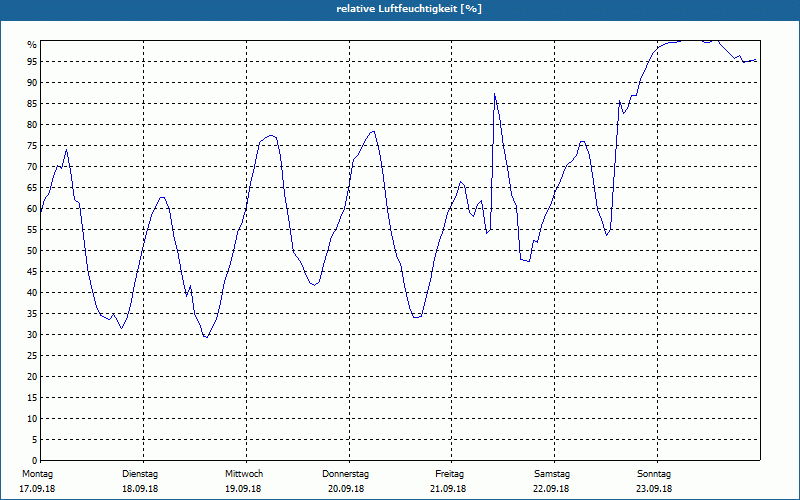Click the y-axis value '55'
This screenshot has height=500, width=800.
[32, 230]
